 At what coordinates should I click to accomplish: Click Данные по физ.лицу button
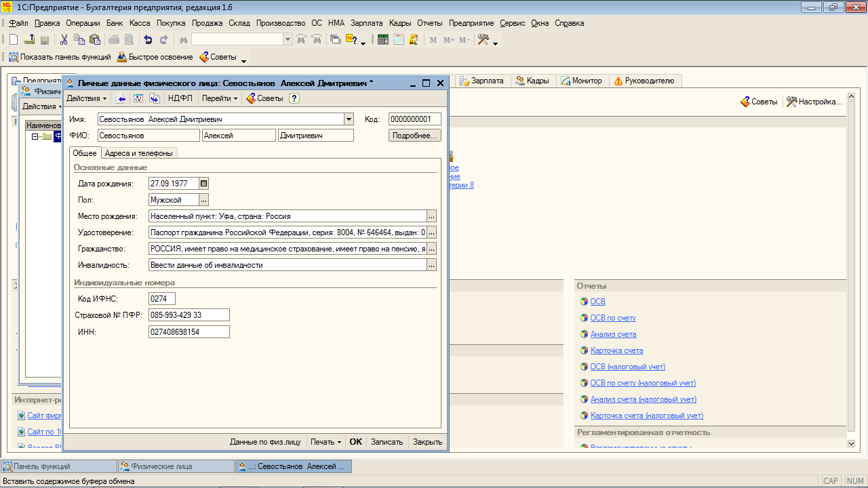point(265,442)
